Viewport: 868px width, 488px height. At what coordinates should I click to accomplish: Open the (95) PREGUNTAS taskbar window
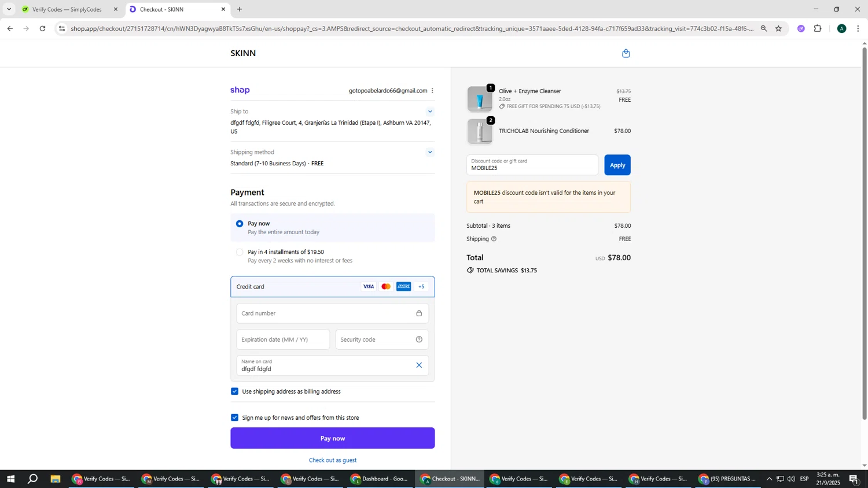[728, 479]
